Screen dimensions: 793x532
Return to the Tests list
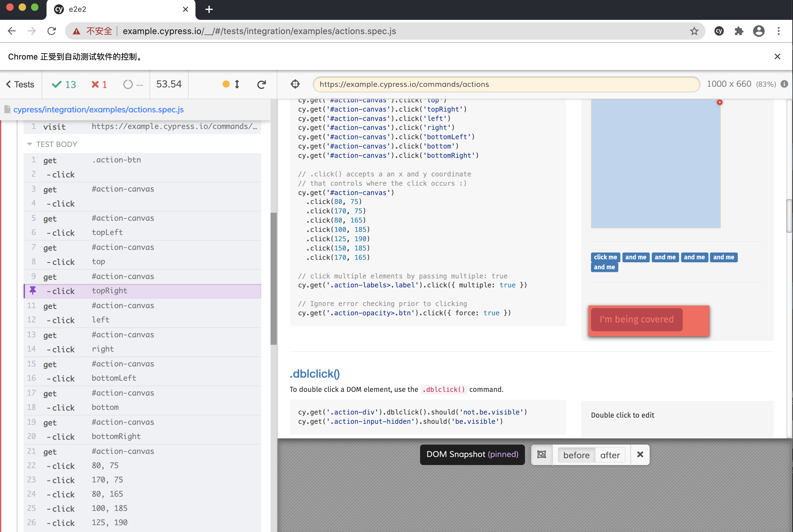pos(20,85)
